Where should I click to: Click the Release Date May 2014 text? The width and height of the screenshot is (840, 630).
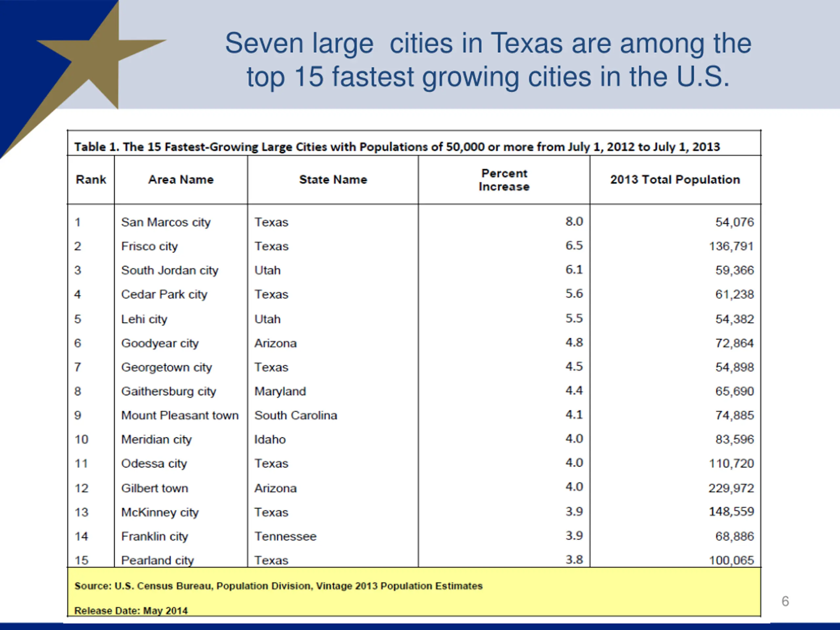pyautogui.click(x=131, y=611)
